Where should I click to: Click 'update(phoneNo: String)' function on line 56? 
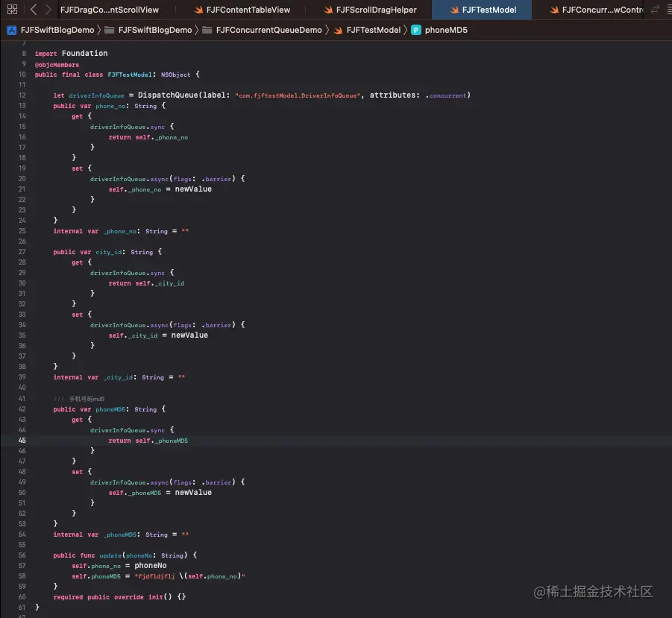(143, 555)
